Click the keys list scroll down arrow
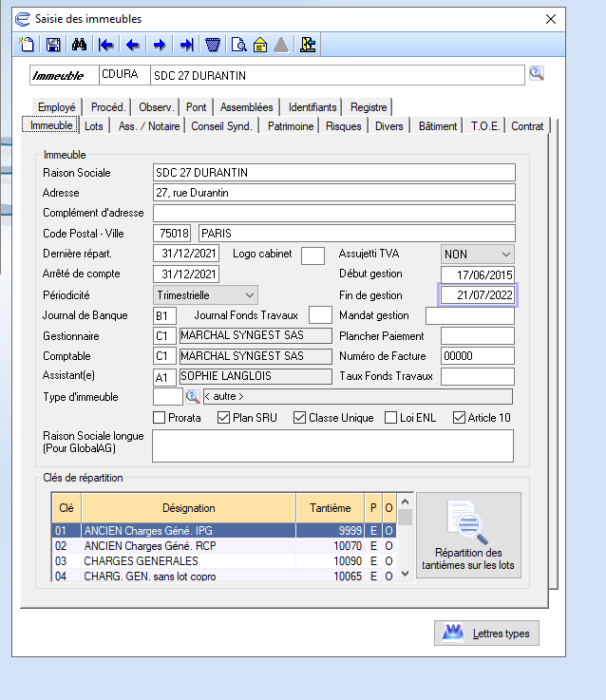Screen dimensions: 606x700 (x=405, y=574)
